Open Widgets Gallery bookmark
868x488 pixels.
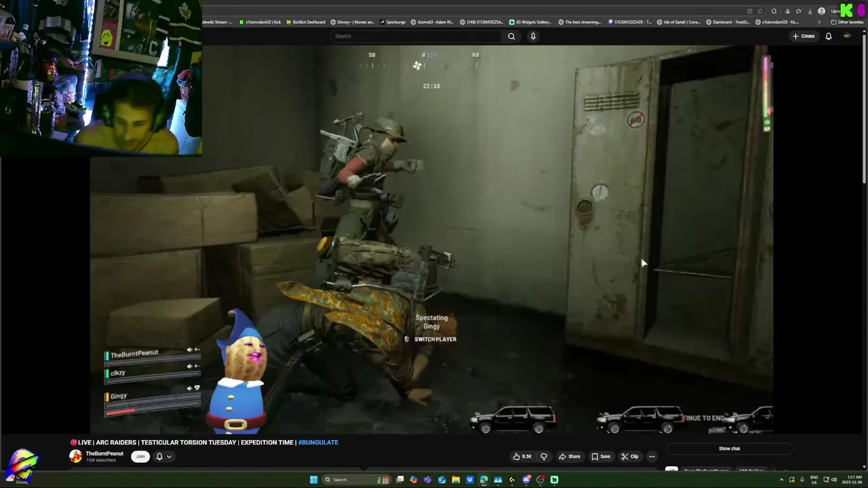pyautogui.click(x=531, y=22)
